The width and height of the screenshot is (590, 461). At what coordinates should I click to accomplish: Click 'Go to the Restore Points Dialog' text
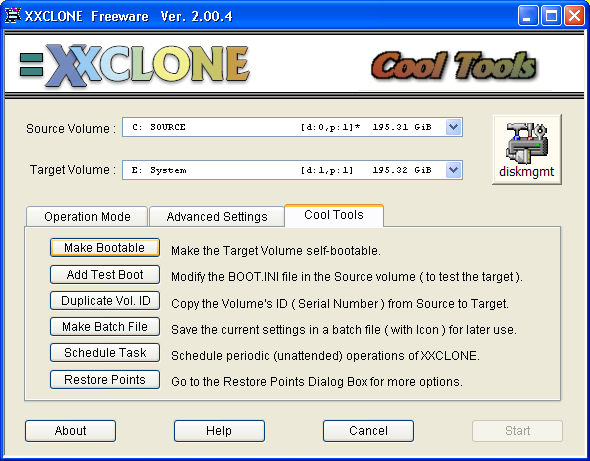click(317, 382)
